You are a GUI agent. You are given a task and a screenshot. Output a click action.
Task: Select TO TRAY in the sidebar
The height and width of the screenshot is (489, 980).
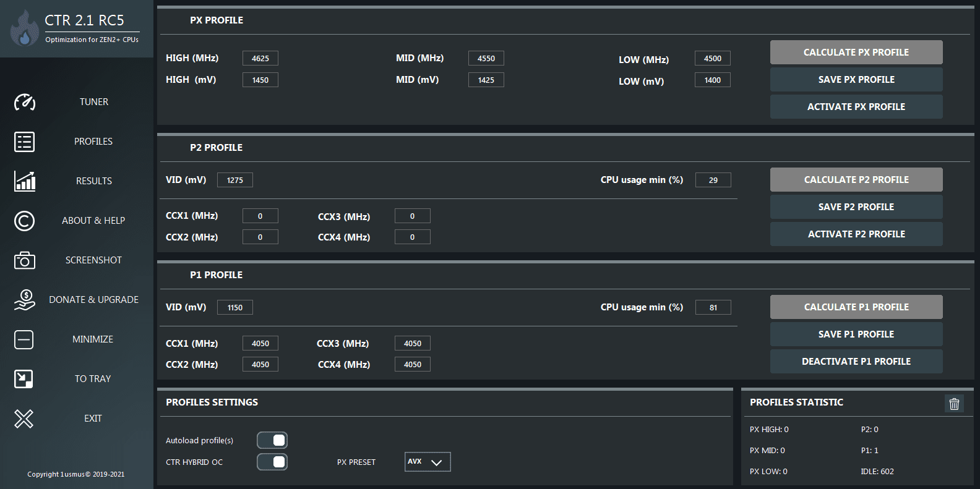93,379
